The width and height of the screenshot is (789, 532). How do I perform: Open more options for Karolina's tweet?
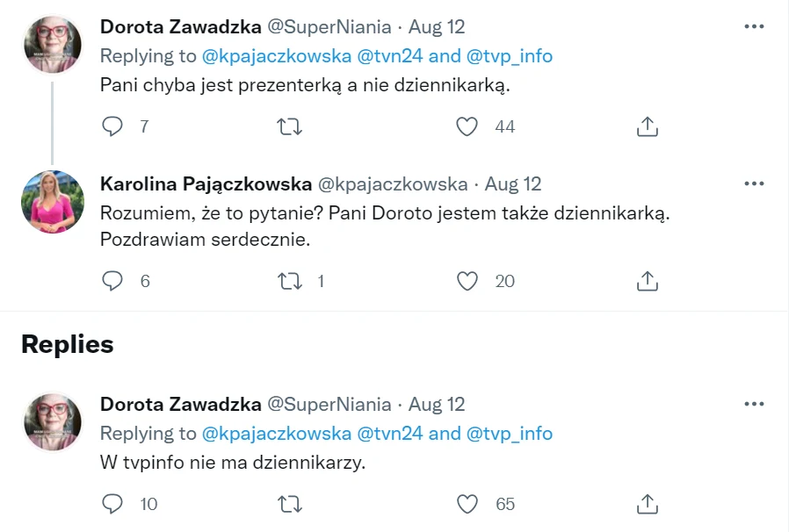coord(753,183)
